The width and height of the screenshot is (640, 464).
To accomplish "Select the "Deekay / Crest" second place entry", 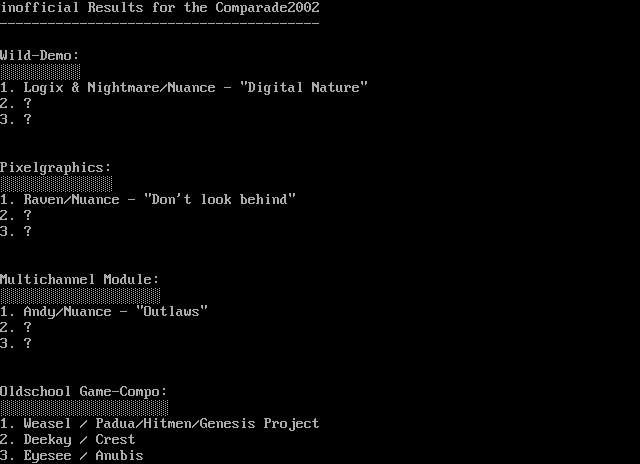I will [x=68, y=439].
